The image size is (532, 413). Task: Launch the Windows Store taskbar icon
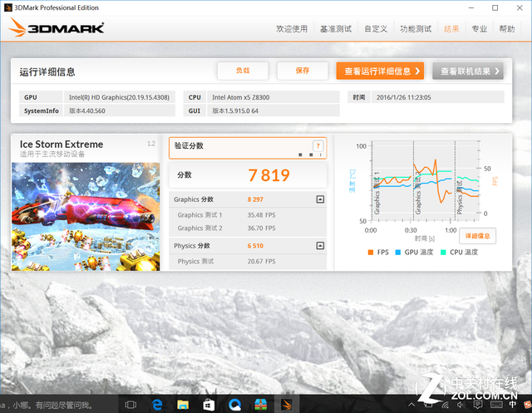pyautogui.click(x=209, y=405)
